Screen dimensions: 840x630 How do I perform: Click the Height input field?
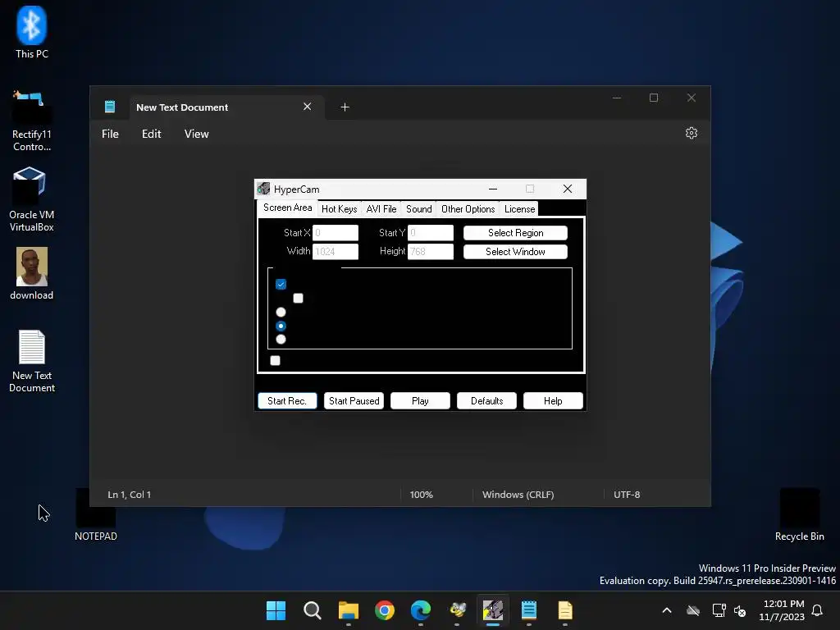pos(430,251)
